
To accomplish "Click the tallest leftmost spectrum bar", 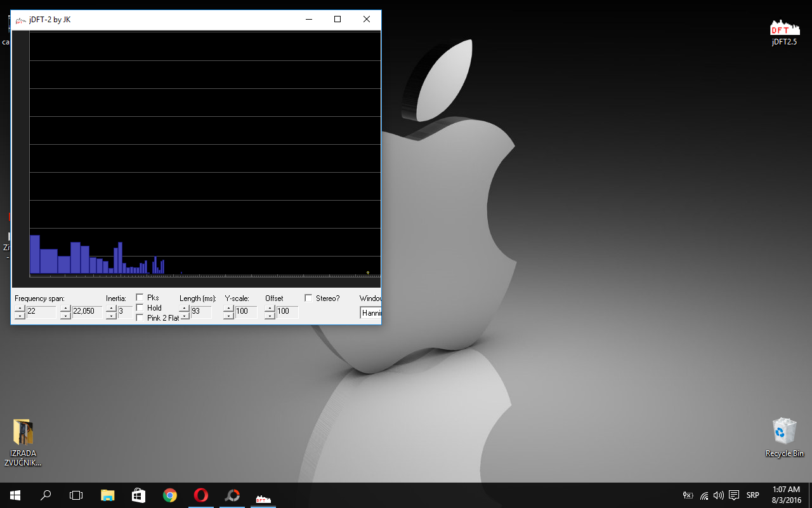I will (35, 255).
